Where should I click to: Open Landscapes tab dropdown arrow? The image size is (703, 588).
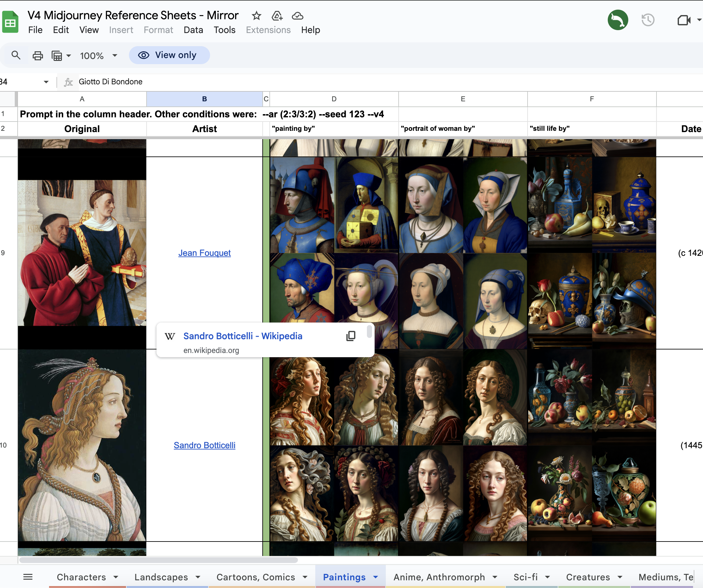pos(198,577)
